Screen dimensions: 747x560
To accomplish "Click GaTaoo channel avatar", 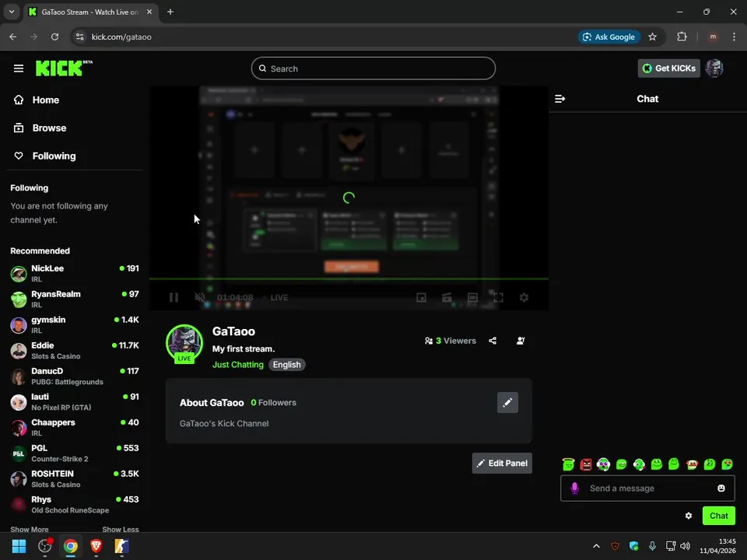I will pyautogui.click(x=184, y=343).
